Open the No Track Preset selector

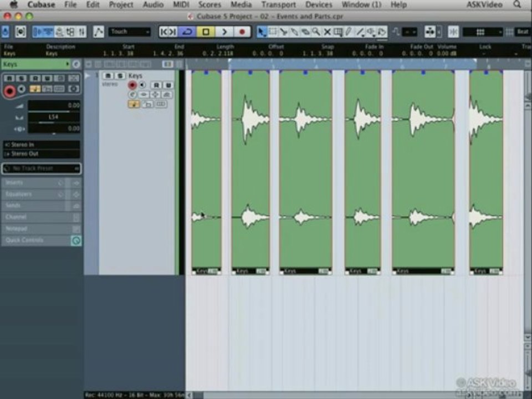click(42, 168)
